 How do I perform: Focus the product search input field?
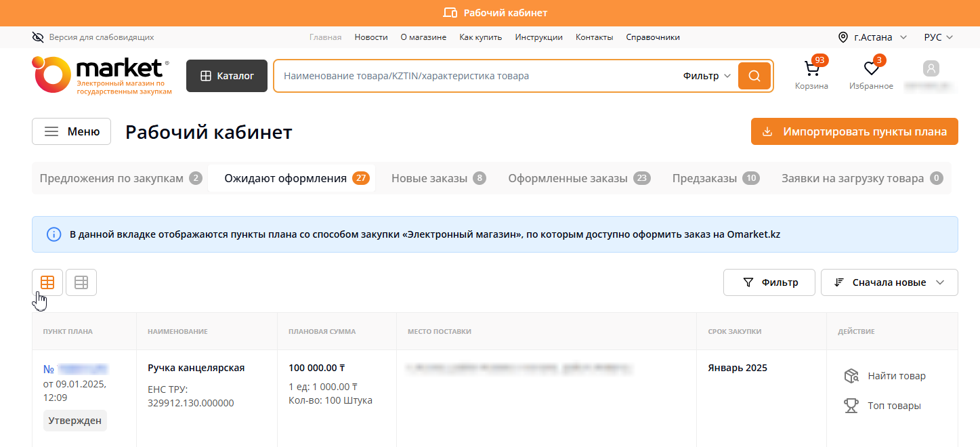(474, 76)
